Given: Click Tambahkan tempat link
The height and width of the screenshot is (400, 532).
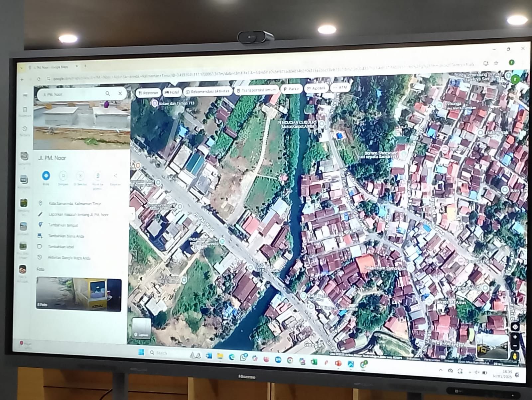Looking at the screenshot, I should pos(63,225).
